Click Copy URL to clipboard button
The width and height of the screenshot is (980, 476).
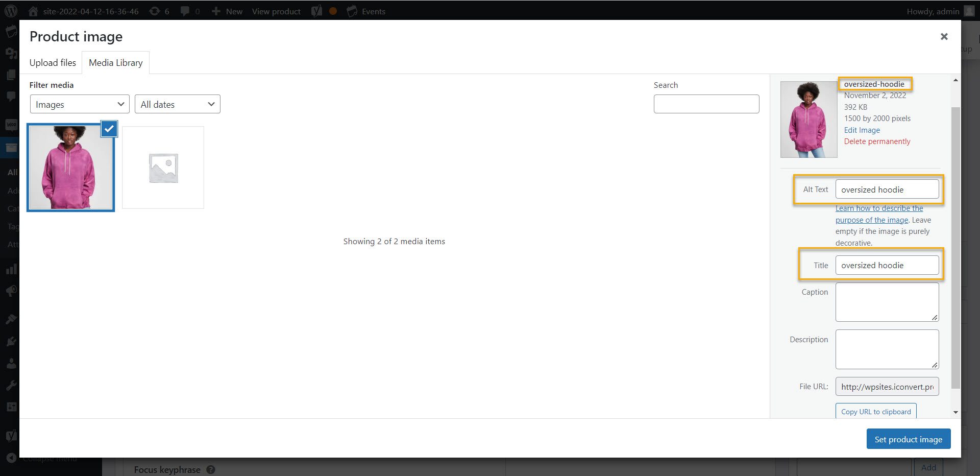pyautogui.click(x=876, y=412)
